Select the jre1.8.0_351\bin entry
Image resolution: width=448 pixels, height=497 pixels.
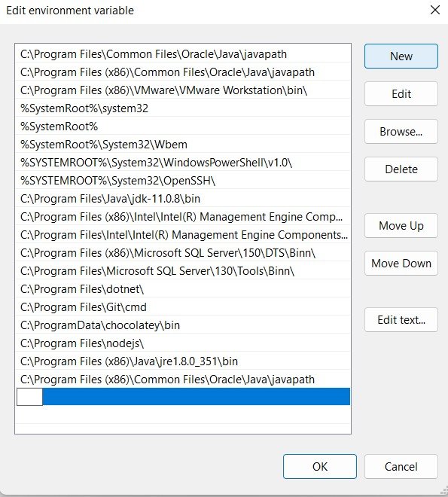[x=183, y=361]
